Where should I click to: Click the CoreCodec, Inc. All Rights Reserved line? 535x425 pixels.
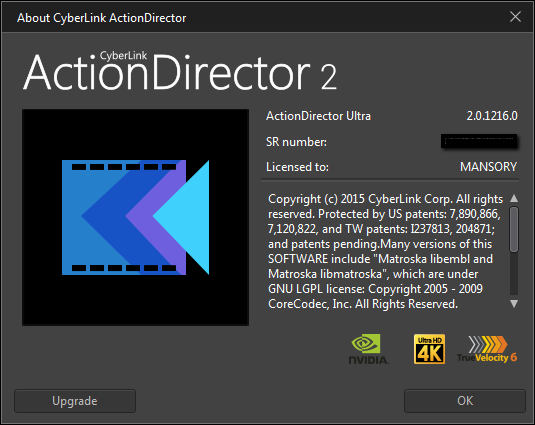363,304
